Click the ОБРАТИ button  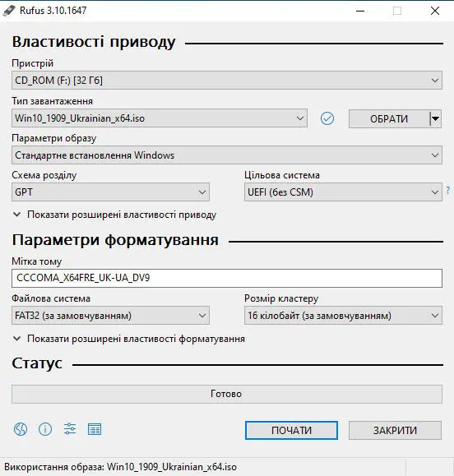pyautogui.click(x=389, y=118)
